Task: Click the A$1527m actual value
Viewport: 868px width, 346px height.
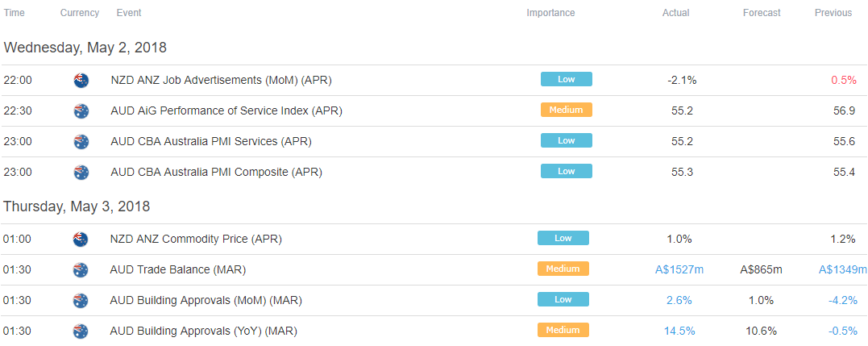Action: pos(679,270)
